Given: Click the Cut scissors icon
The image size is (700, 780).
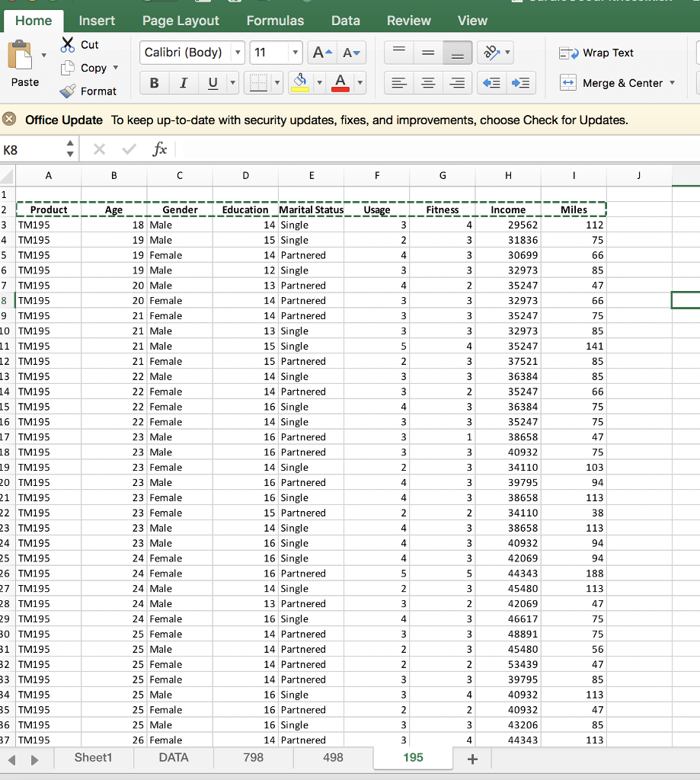Looking at the screenshot, I should click(68, 45).
